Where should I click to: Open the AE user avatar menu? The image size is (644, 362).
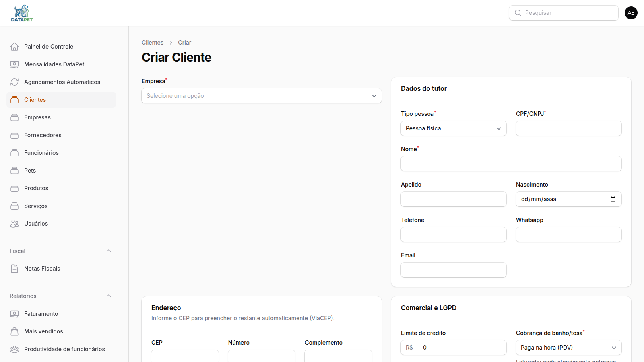[631, 13]
